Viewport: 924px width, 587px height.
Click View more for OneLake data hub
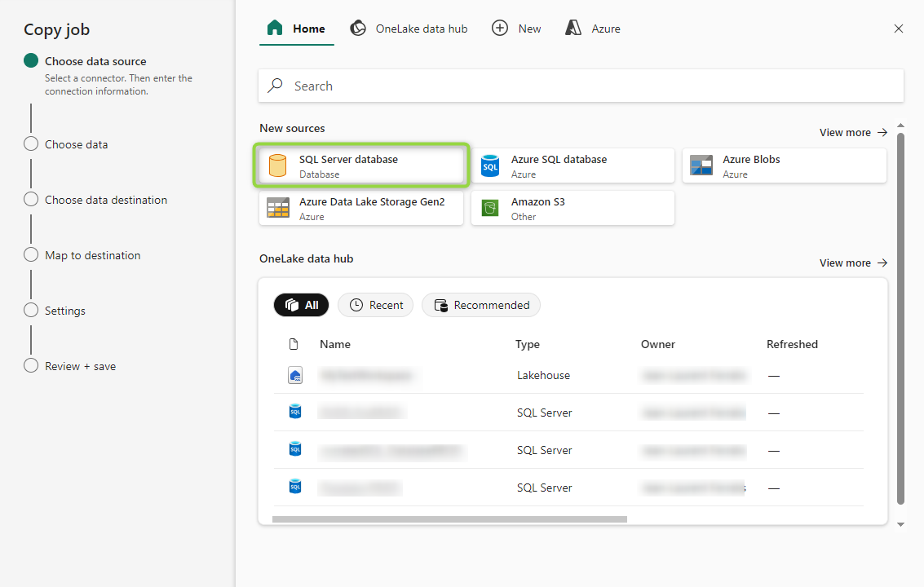(x=853, y=263)
